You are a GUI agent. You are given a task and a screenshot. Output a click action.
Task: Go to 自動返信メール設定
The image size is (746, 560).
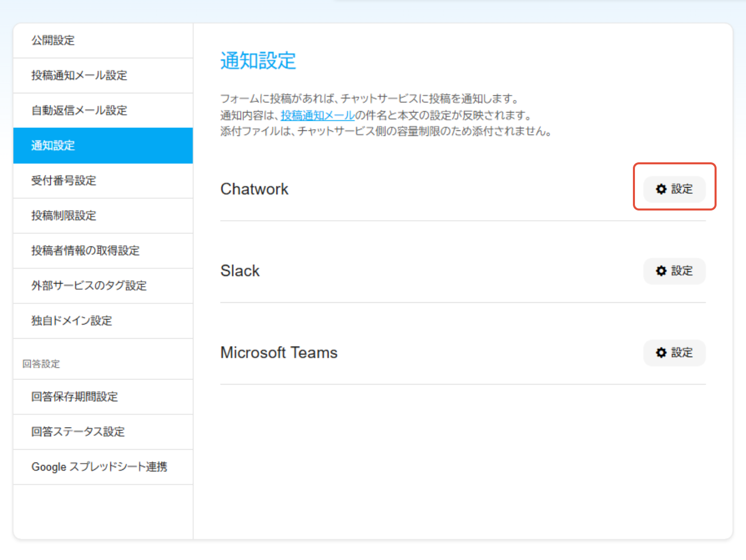103,111
